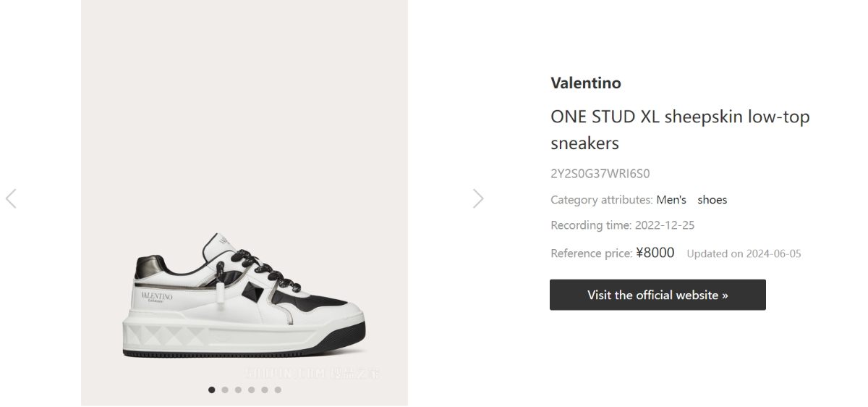Image resolution: width=868 pixels, height=407 pixels.
Task: Select the first carousel dot
Action: [x=212, y=390]
